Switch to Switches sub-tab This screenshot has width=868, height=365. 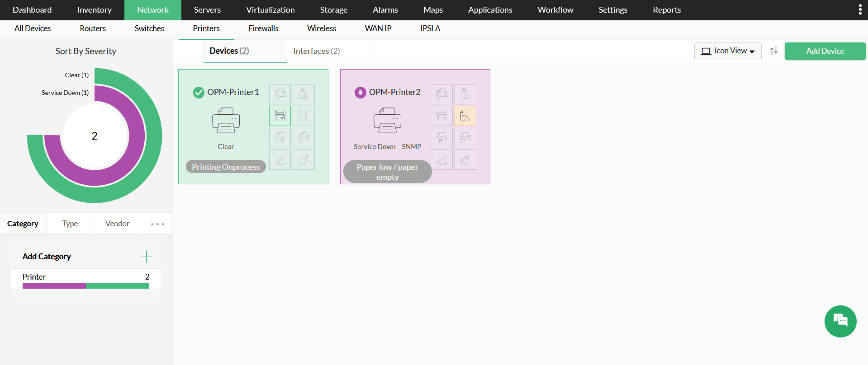coord(149,28)
